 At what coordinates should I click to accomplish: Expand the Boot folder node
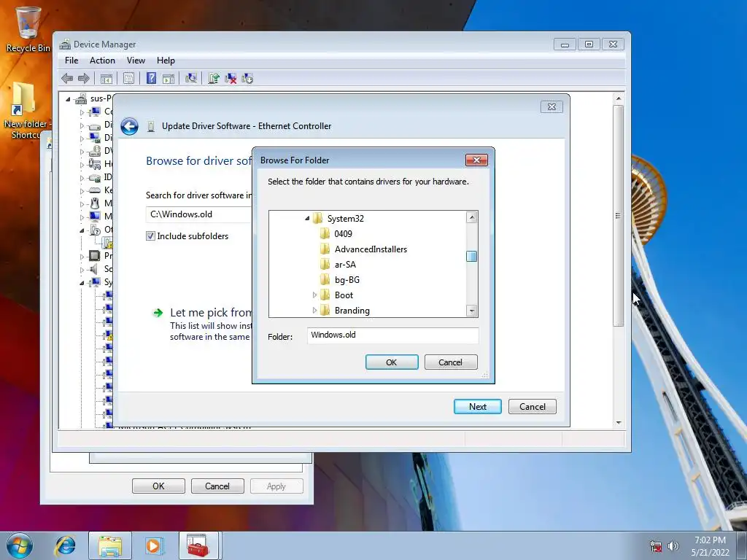point(314,295)
